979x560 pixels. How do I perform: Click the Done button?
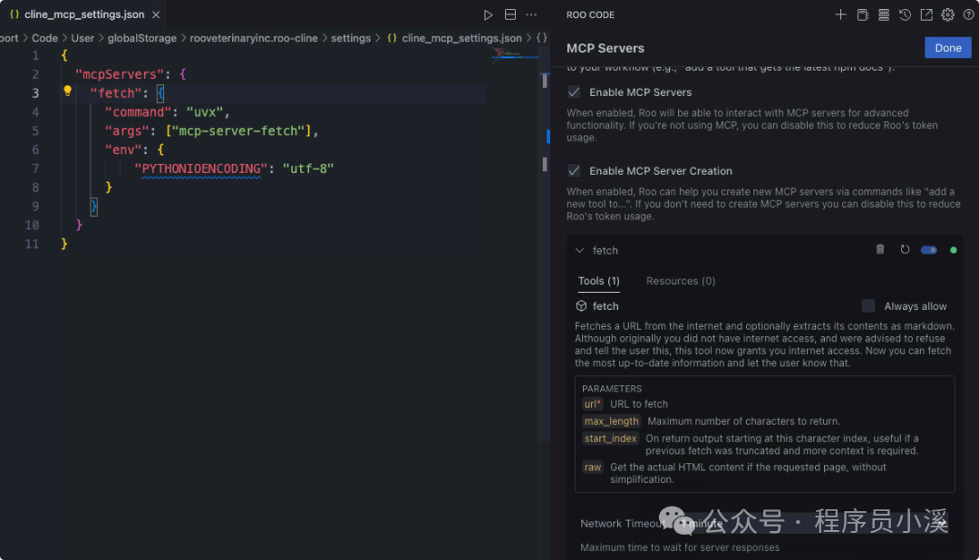[948, 48]
